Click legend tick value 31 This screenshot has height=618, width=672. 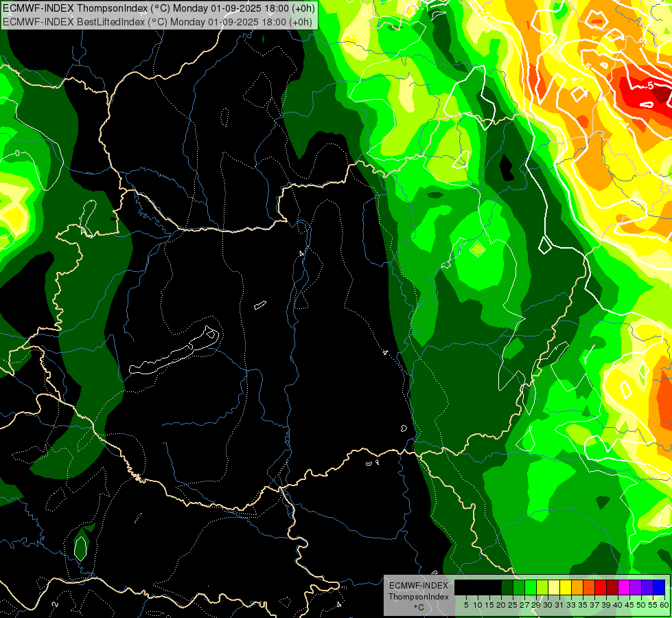(x=559, y=605)
